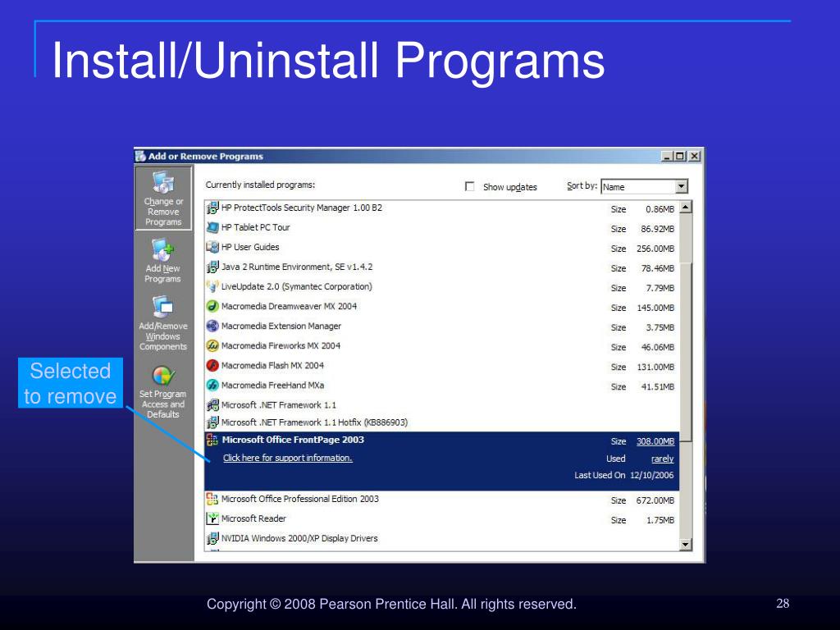Select NVIDIA Windows 2000/XP Display Drivers
This screenshot has height=630, width=840.
(442, 538)
